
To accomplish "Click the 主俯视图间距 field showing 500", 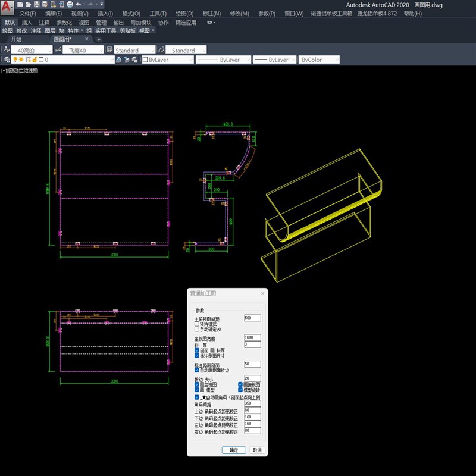I will [252, 318].
